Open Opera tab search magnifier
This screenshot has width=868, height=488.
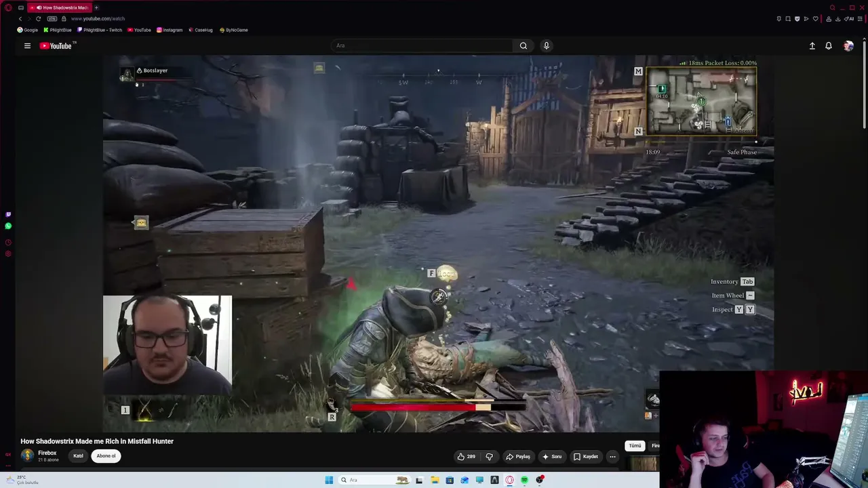tap(833, 7)
